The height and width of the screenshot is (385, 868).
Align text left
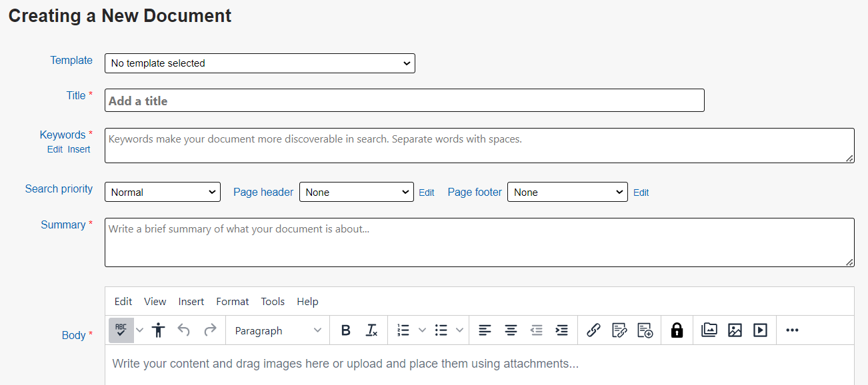[485, 330]
